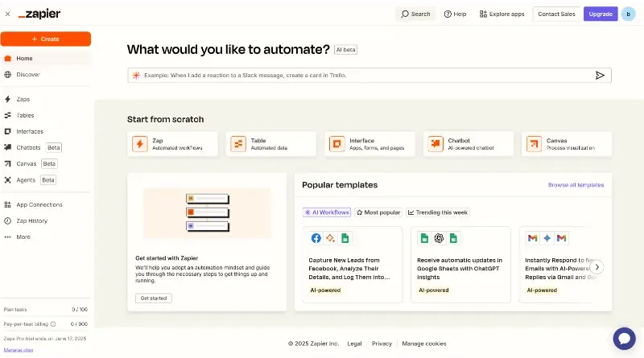The height and width of the screenshot is (358, 644).
Task: Open Receive automatic updates in Google Sheets template
Action: click(460, 265)
